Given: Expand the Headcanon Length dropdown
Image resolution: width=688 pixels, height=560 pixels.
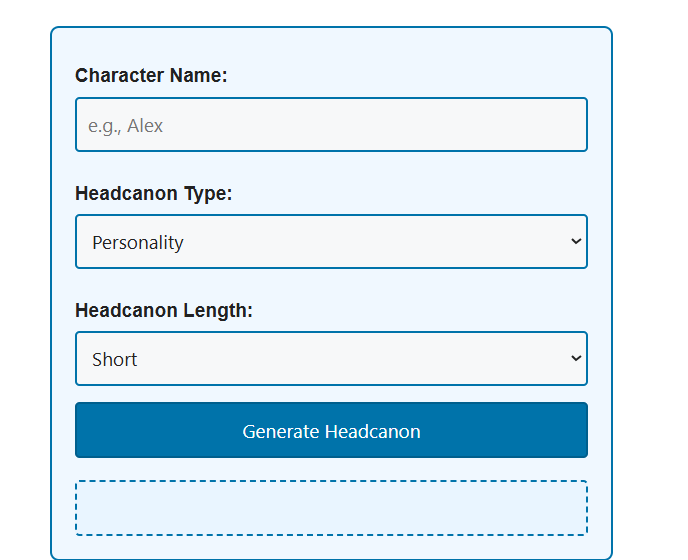Looking at the screenshot, I should click(x=331, y=359).
